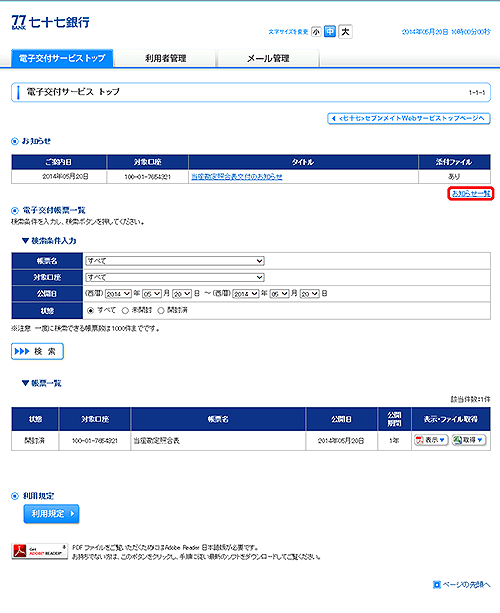Select the すべて status radio button
Viewport: 500px width, 613px height.
click(91, 310)
